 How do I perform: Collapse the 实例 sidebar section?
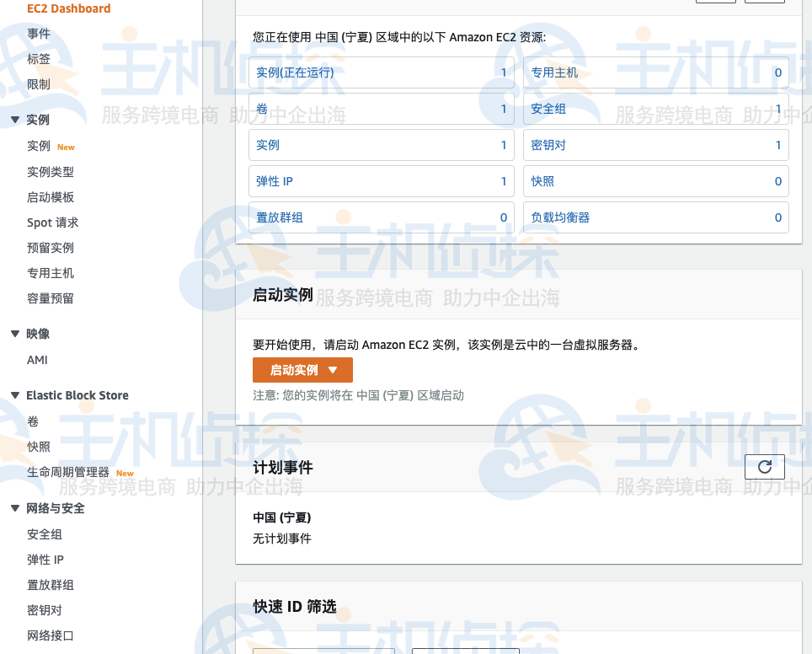tap(13, 119)
